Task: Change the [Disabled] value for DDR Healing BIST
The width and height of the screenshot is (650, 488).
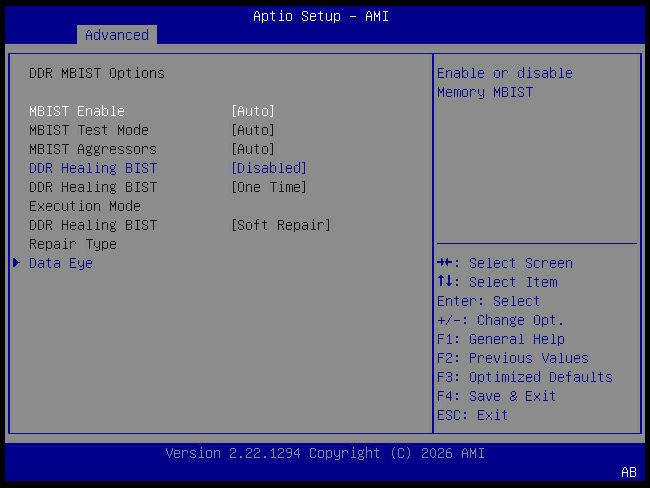Action: (x=269, y=168)
